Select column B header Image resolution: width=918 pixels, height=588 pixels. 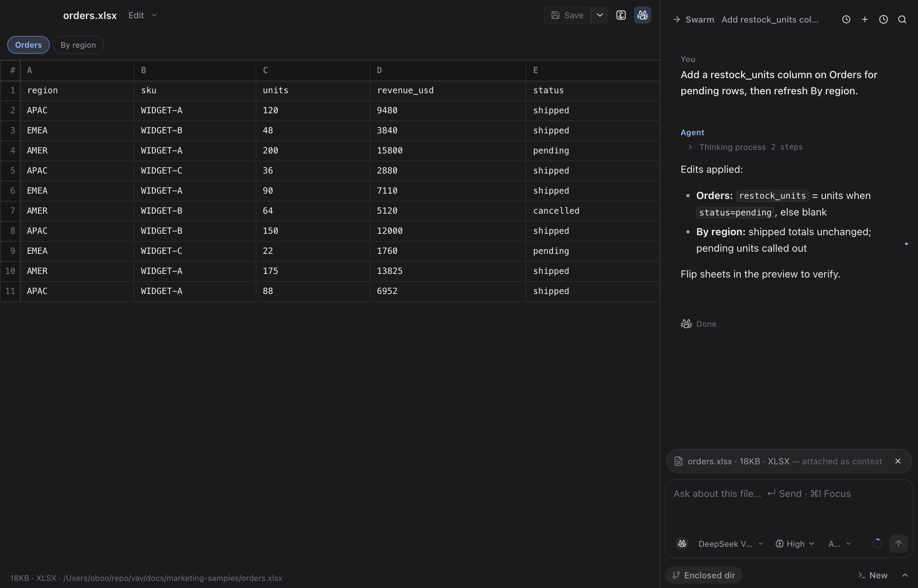pyautogui.click(x=195, y=70)
